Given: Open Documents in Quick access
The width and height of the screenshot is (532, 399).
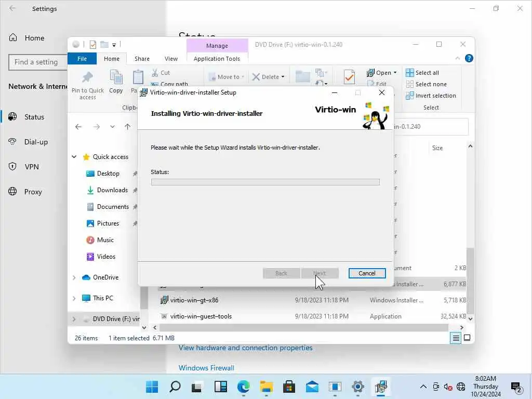Looking at the screenshot, I should click(x=113, y=207).
